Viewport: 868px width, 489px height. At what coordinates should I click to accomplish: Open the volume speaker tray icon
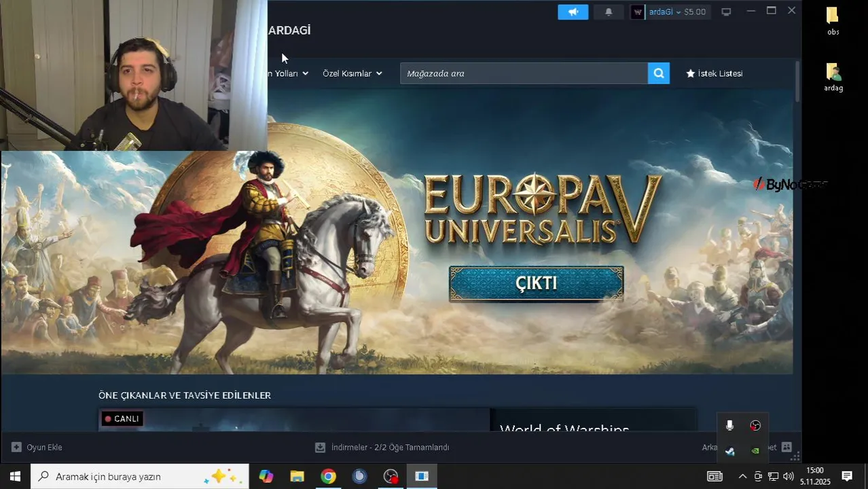coord(788,477)
